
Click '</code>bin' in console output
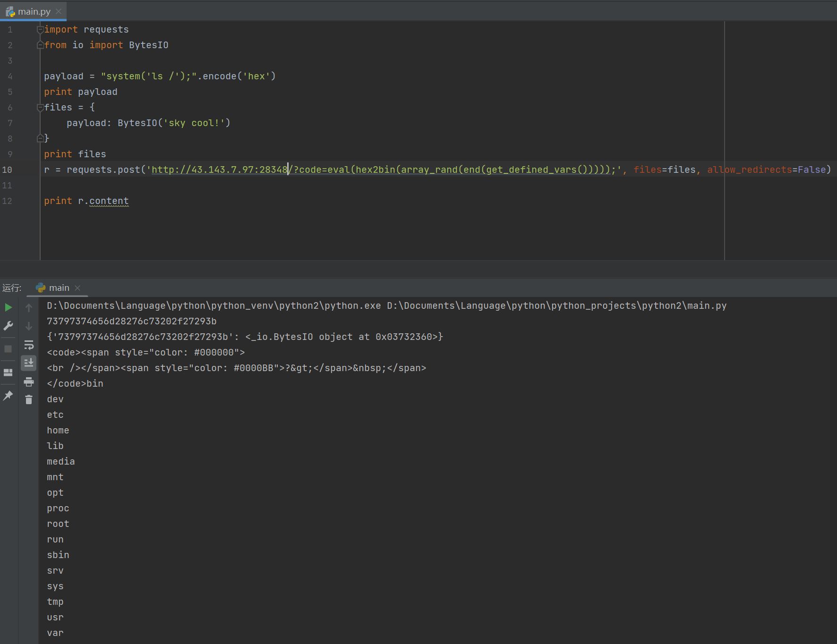click(x=75, y=383)
